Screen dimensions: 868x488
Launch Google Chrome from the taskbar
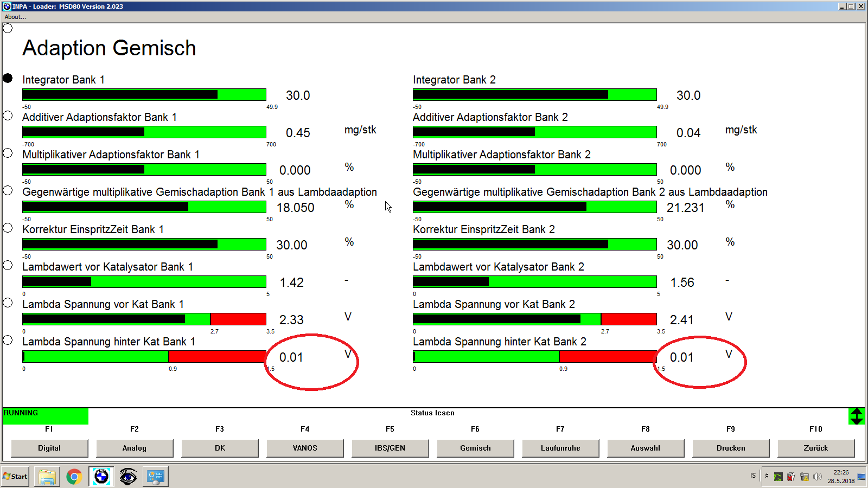point(74,477)
